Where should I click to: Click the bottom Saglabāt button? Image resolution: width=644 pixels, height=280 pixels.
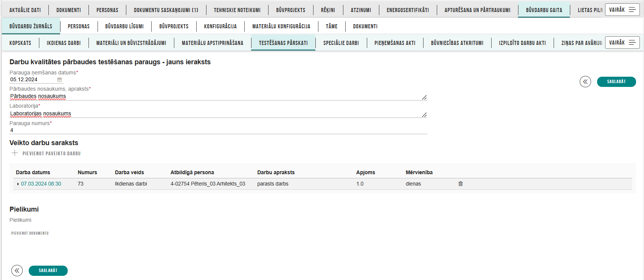[48, 271]
